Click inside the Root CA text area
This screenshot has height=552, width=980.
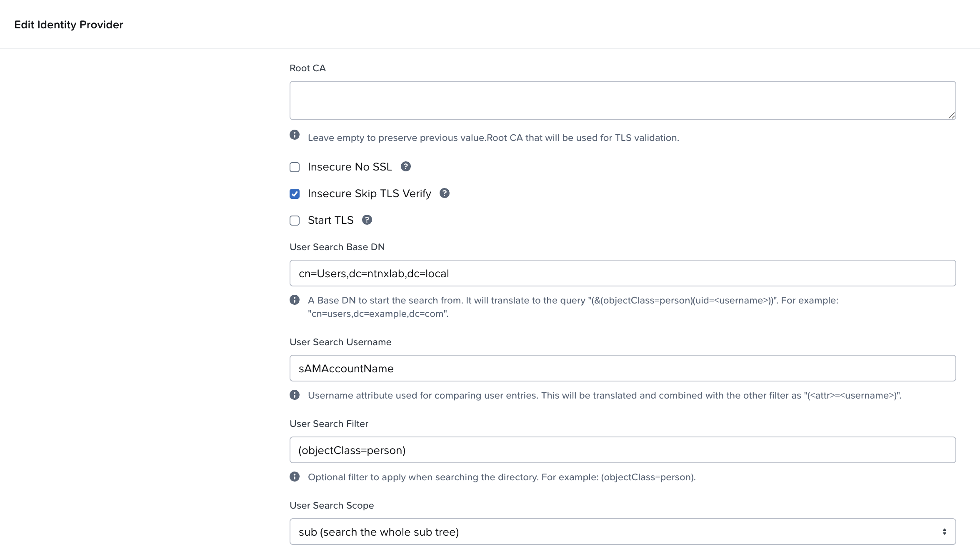pyautogui.click(x=622, y=100)
